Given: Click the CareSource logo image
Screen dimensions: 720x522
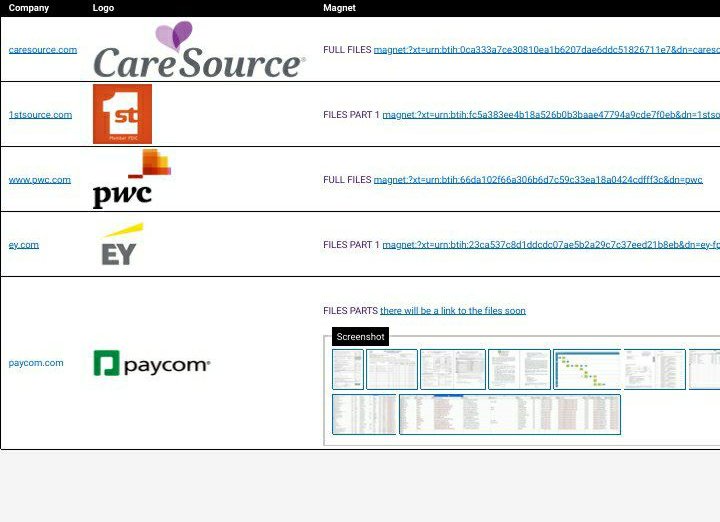Looking at the screenshot, I should (199, 50).
